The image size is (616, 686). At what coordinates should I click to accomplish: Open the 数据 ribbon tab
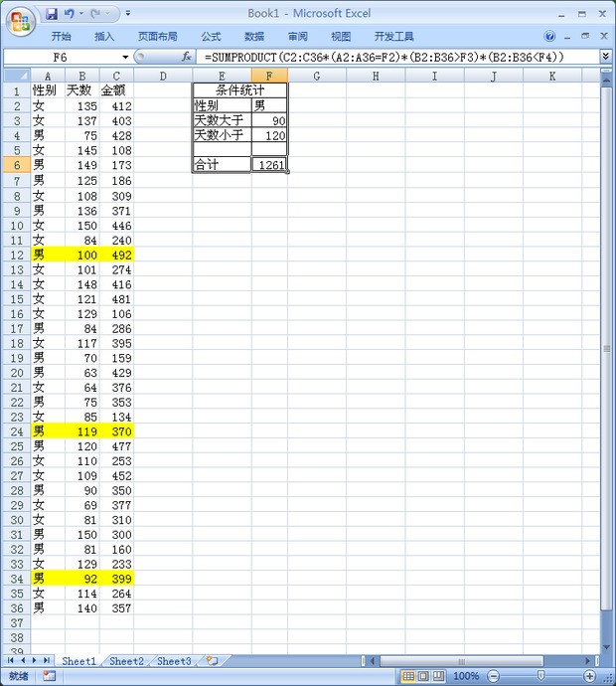pos(254,37)
